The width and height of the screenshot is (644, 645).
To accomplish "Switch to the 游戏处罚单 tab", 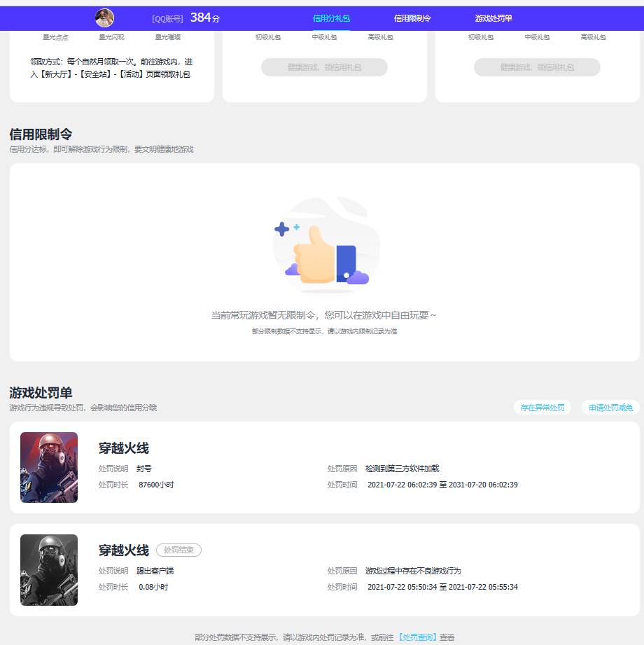I will [x=493, y=18].
